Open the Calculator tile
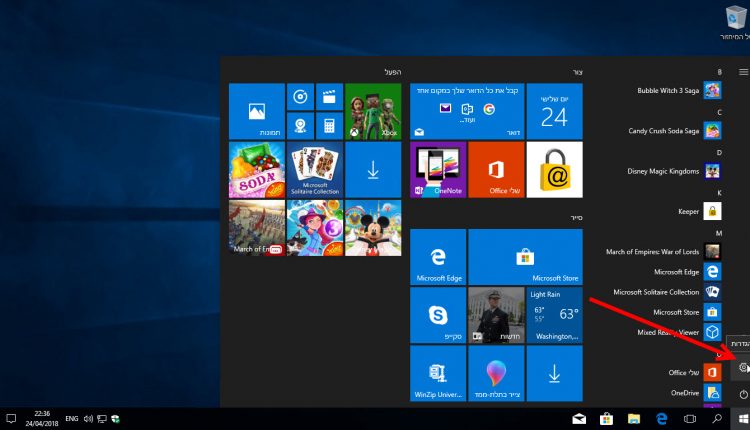 click(330, 126)
